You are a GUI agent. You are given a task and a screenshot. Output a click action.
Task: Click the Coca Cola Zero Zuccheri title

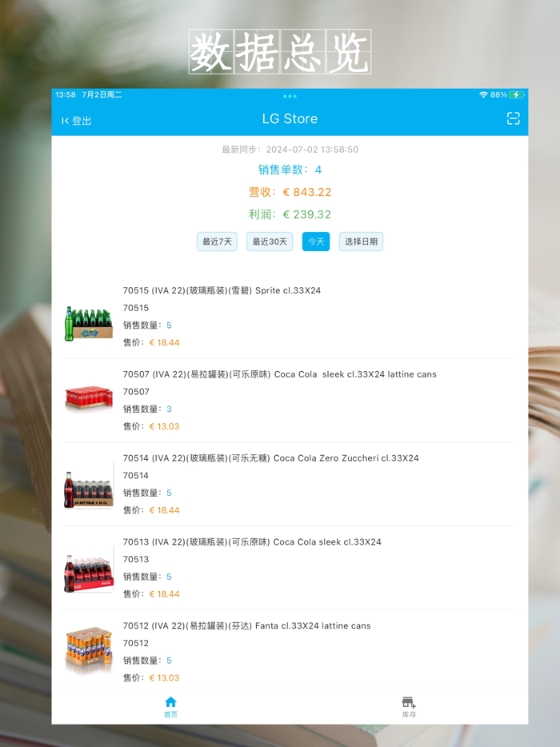tap(270, 458)
